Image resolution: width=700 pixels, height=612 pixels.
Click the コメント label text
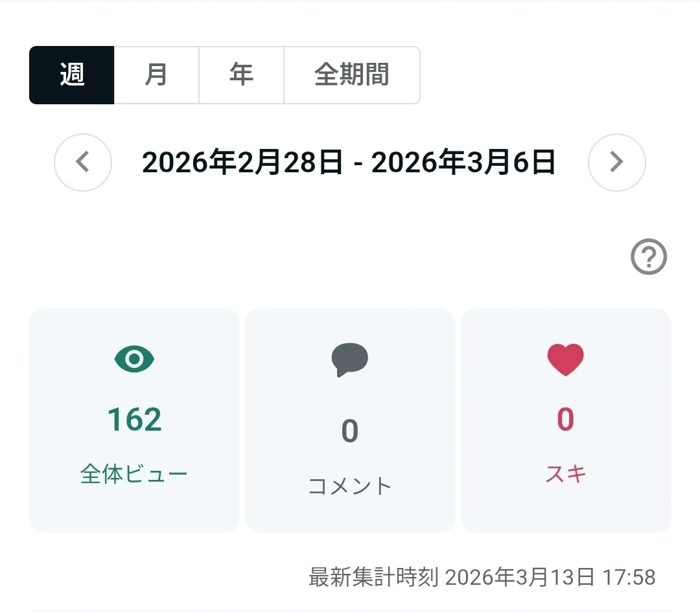pos(350,486)
